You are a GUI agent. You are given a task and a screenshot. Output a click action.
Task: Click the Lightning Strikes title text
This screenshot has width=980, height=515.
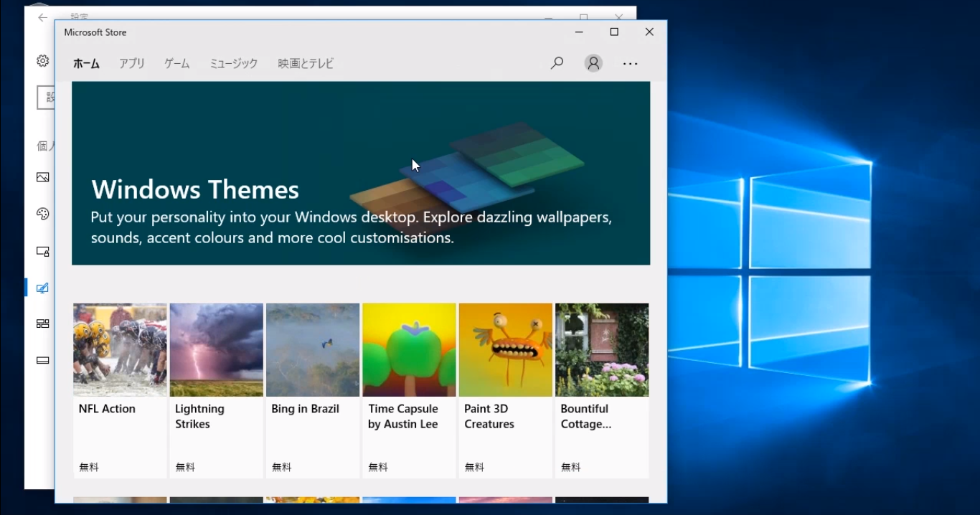[x=199, y=417]
